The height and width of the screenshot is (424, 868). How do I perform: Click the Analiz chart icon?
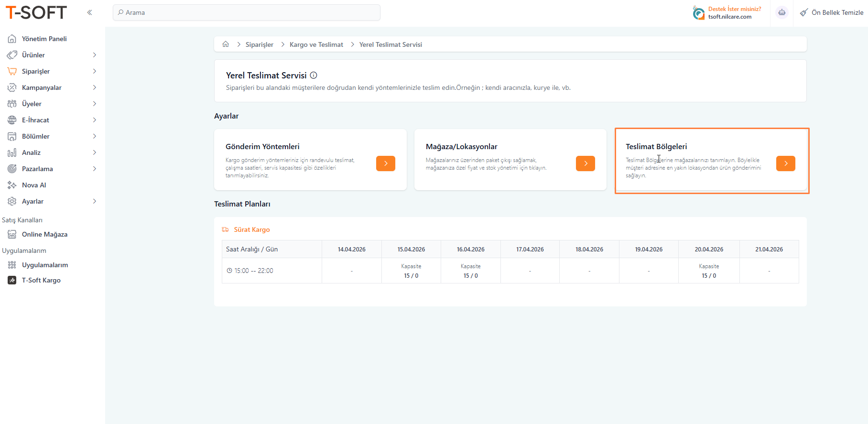click(12, 152)
